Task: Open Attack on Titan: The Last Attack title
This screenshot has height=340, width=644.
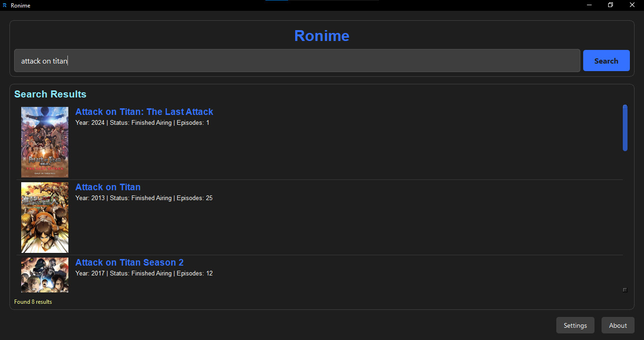Action: click(x=144, y=112)
